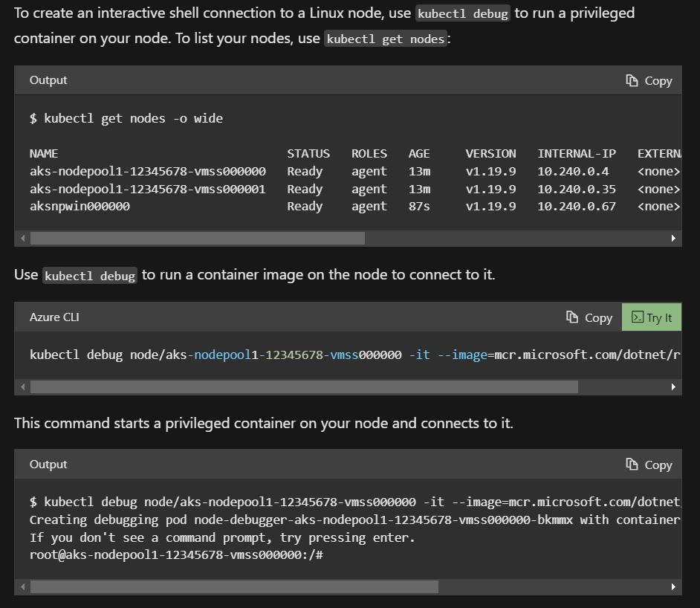Click inline code 'kubectl get nodes'
The image size is (700, 608).
click(x=386, y=39)
